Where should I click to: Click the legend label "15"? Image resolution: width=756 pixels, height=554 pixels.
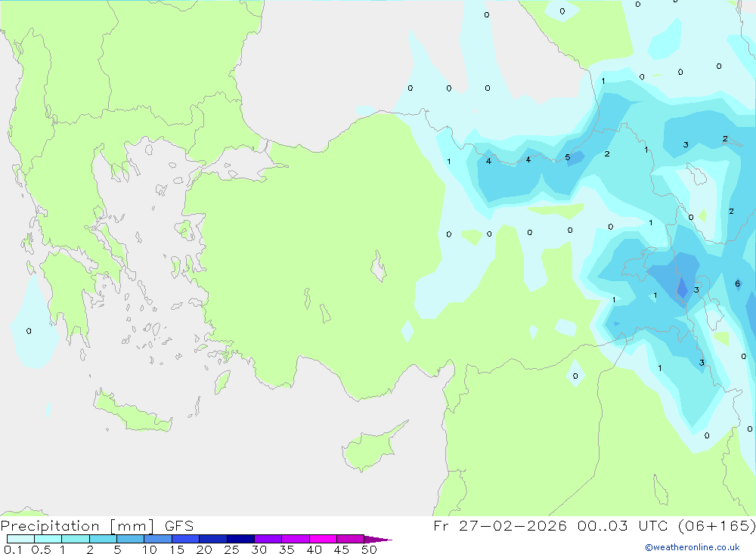[176, 549]
